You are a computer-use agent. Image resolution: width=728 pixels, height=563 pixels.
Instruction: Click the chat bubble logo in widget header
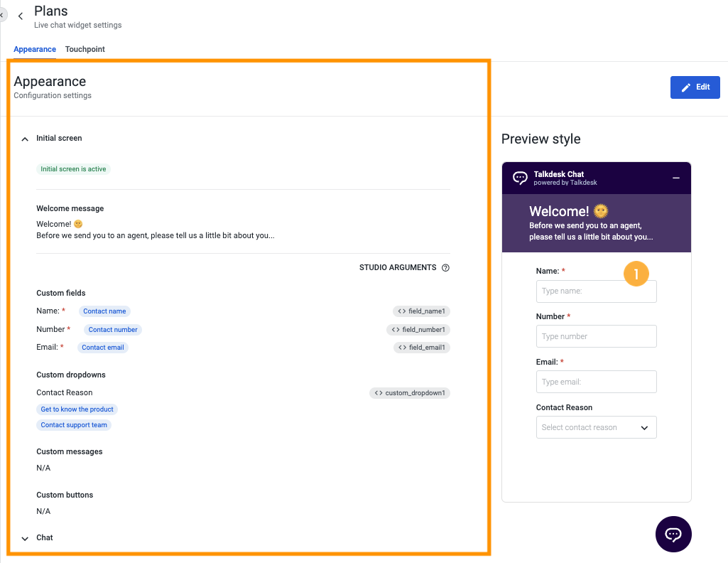[x=520, y=178]
